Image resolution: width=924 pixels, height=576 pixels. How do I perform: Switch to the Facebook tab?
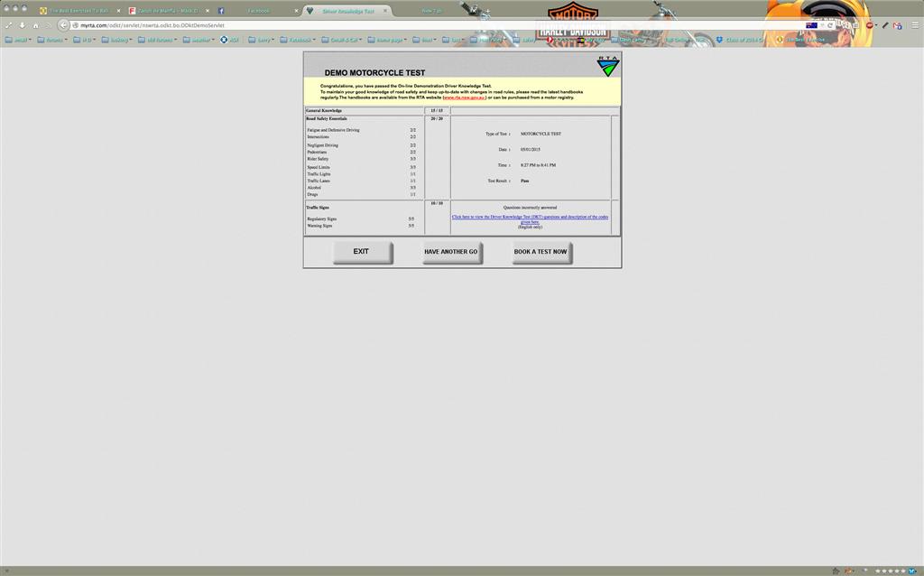pyautogui.click(x=257, y=11)
